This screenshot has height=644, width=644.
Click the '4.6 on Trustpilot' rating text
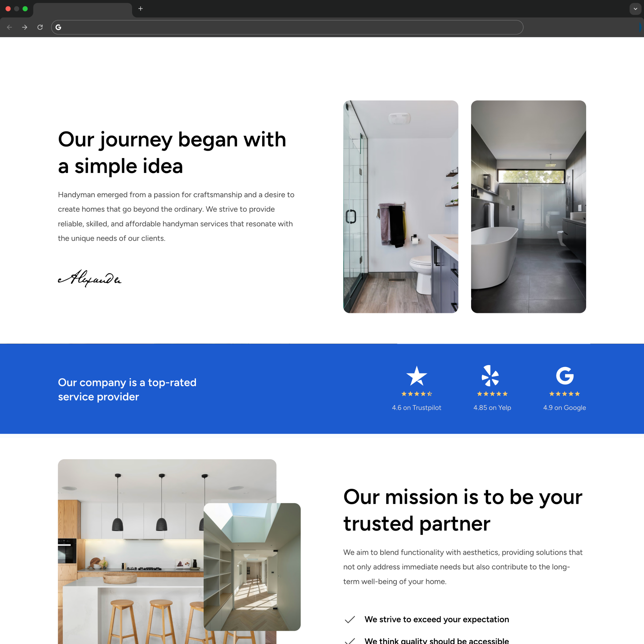click(416, 407)
